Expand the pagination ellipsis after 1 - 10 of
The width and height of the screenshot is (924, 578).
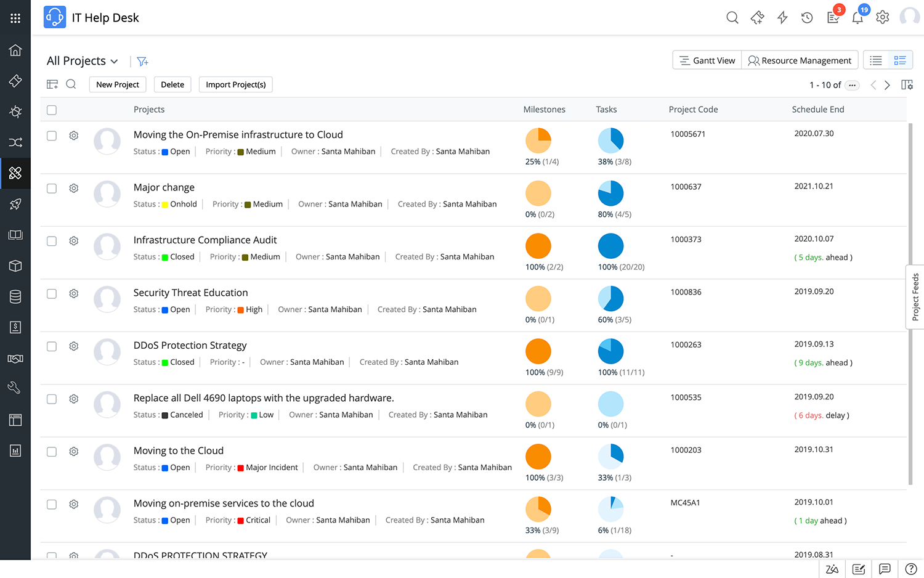[852, 85]
